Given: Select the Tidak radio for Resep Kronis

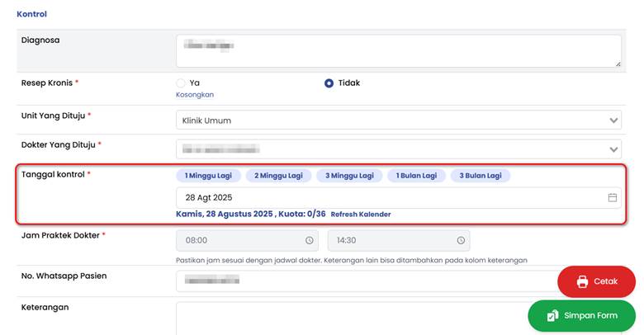Looking at the screenshot, I should tap(329, 83).
